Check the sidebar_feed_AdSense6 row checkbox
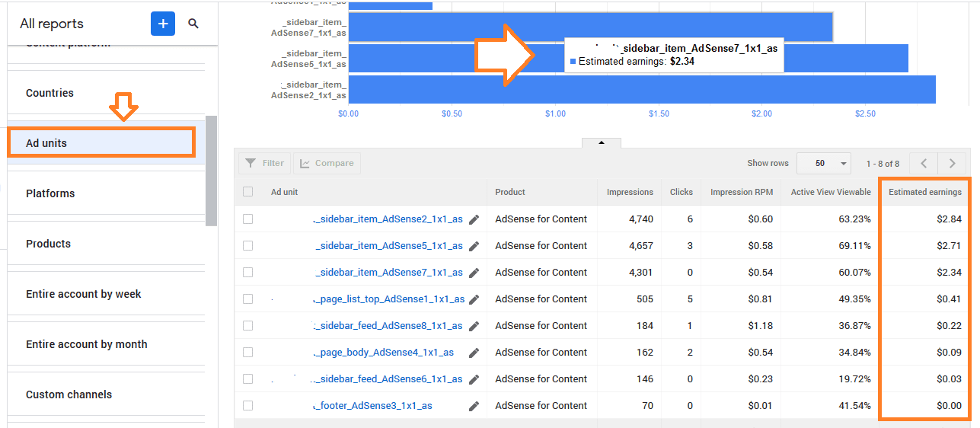Image resolution: width=980 pixels, height=428 pixels. pos(247,378)
